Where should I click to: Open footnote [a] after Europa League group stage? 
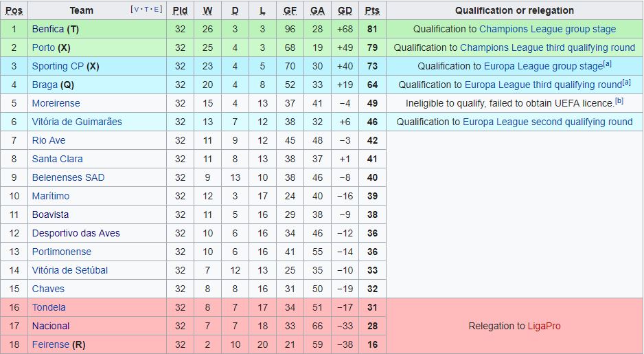pyautogui.click(x=607, y=64)
